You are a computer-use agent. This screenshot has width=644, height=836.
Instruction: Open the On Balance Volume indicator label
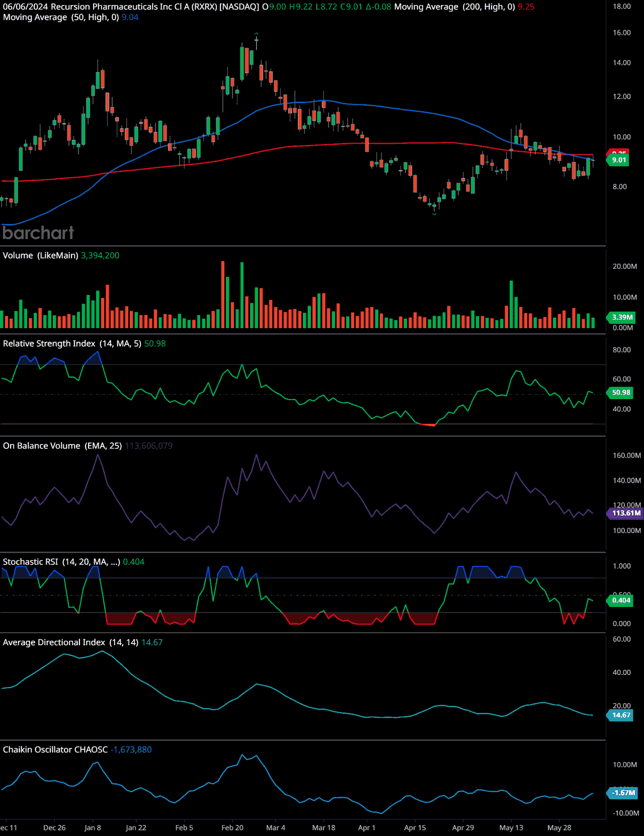62,445
